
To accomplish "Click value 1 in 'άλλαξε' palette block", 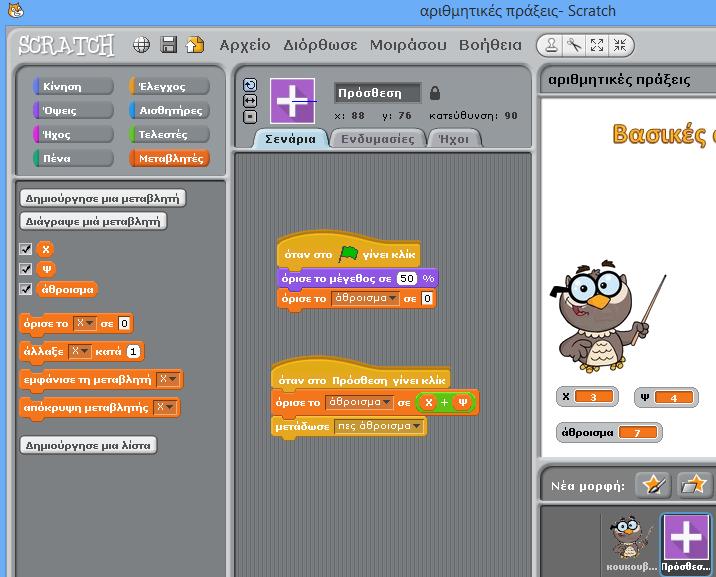I will 133,351.
